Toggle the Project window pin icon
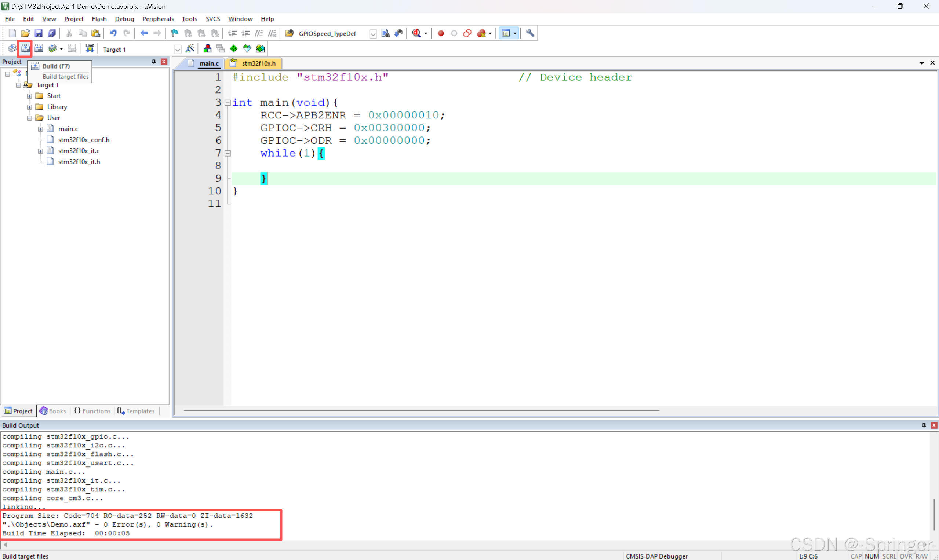Screen dimensions: 939x560 point(154,62)
